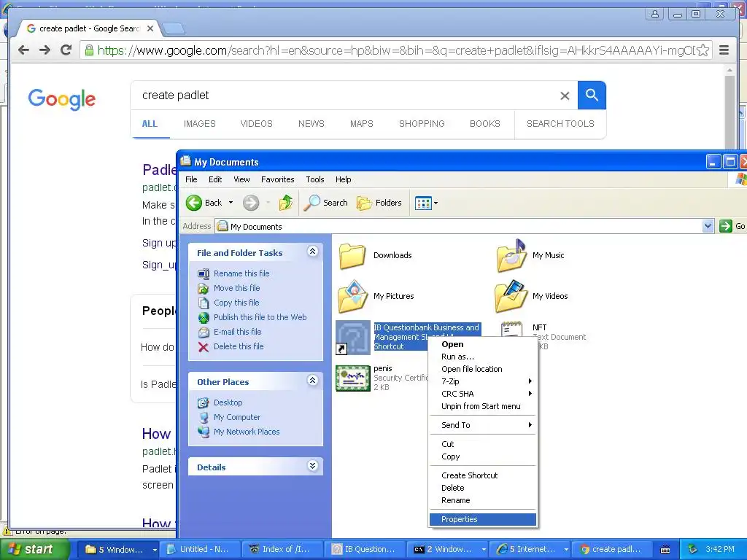
Task: Click Back button in My Documents
Action: click(204, 203)
